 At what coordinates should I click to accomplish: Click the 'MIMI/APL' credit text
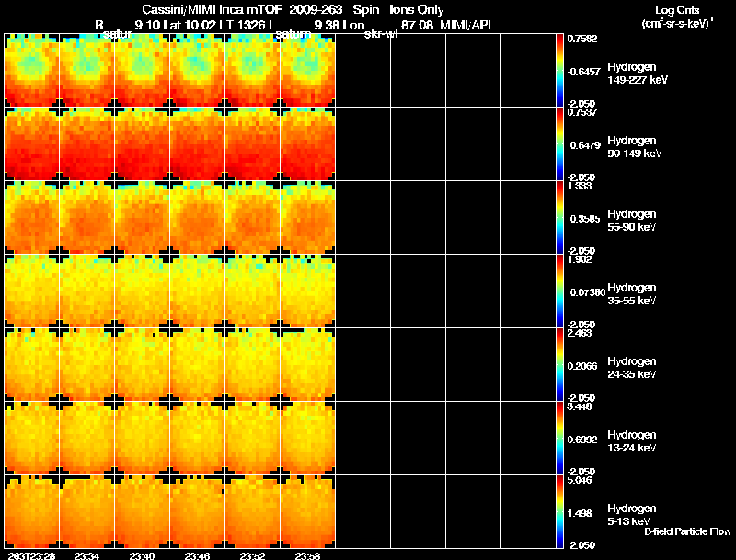467,26
